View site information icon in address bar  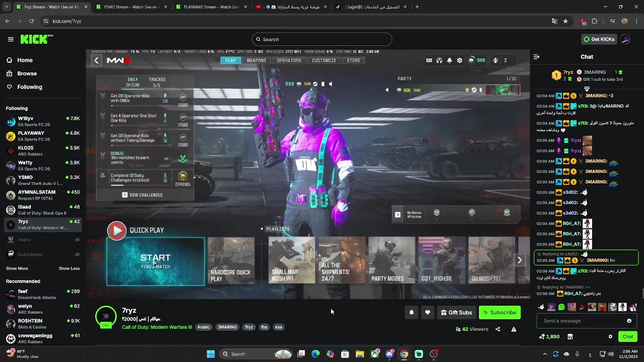coord(46,21)
